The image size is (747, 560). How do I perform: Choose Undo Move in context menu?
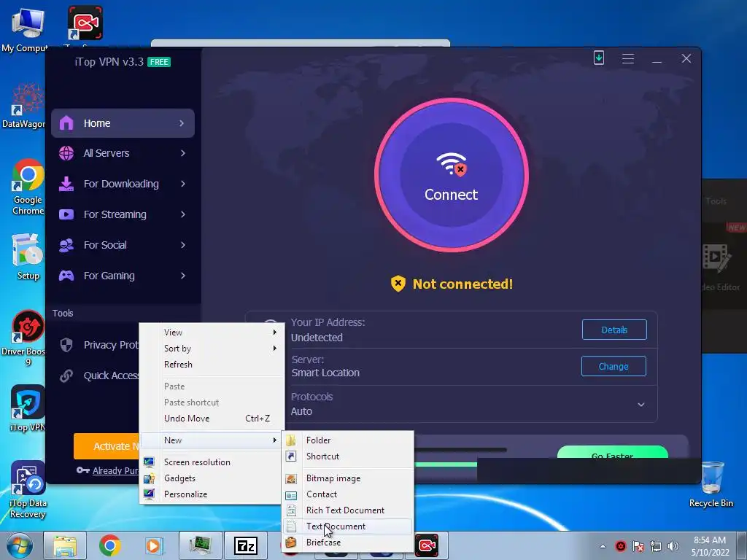[x=212, y=419]
